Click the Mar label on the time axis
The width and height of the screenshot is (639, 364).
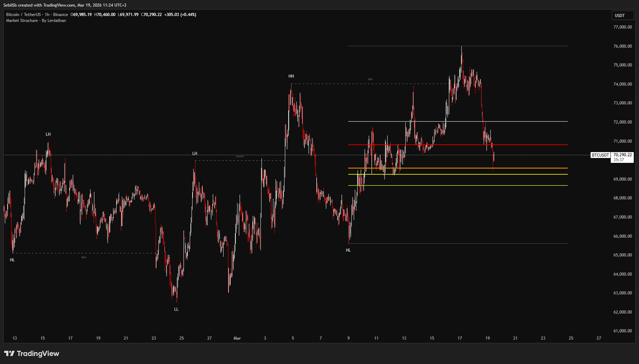(237, 338)
